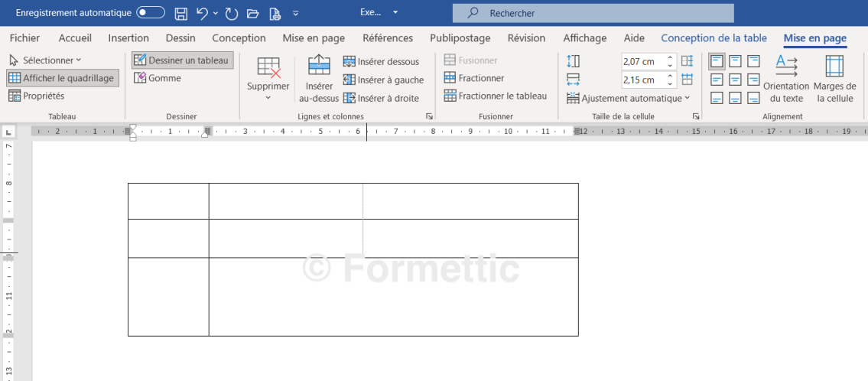Open Marges de la cellule
This screenshot has width=868, height=381.
834,79
